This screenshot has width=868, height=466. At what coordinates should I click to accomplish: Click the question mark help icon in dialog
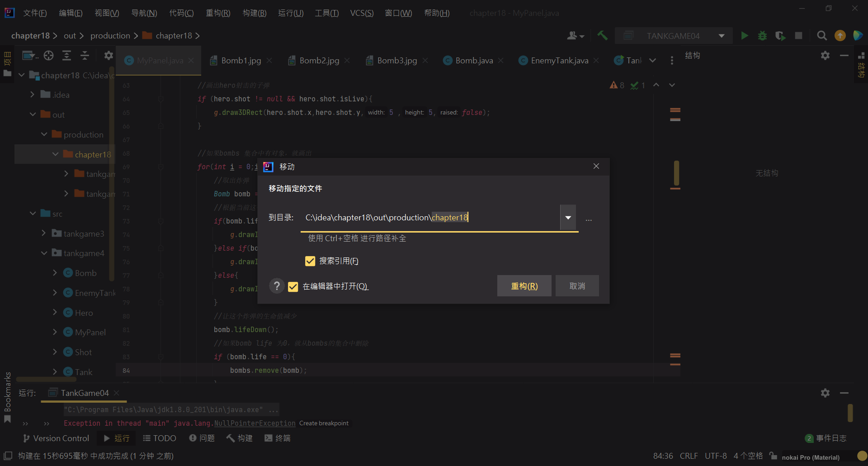click(277, 286)
